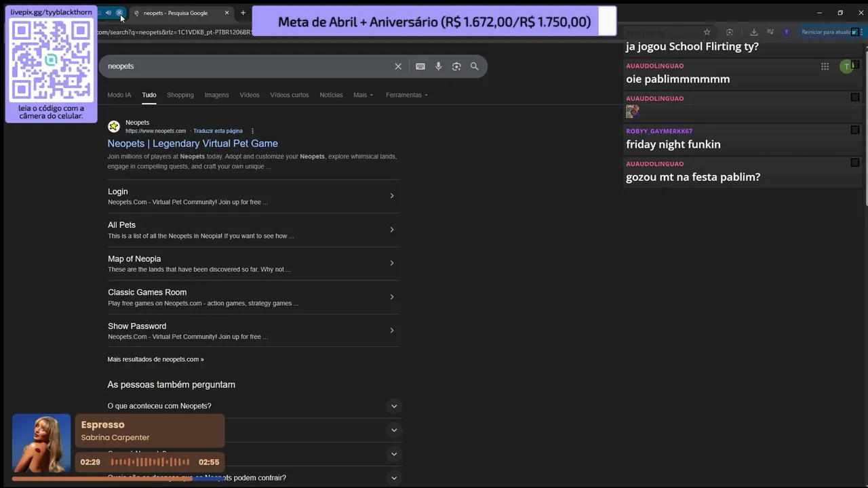Click the https://www.neopets.com URL text
The image size is (868, 488).
(x=155, y=131)
